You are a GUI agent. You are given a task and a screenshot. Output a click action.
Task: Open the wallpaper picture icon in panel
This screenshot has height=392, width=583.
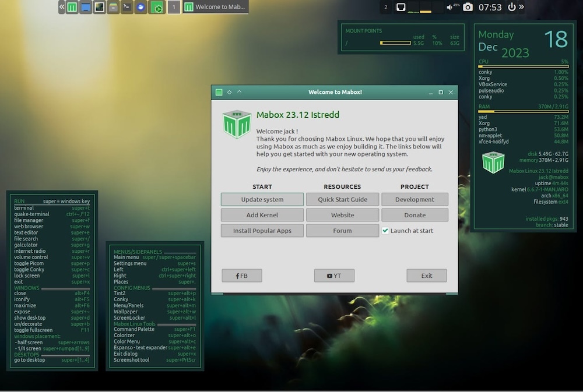coord(99,7)
